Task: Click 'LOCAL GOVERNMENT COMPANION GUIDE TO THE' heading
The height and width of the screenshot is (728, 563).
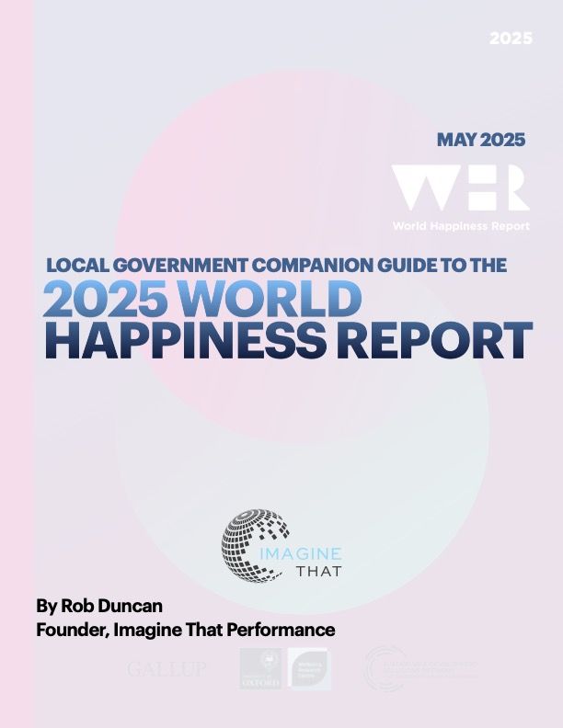Action: pos(276,265)
